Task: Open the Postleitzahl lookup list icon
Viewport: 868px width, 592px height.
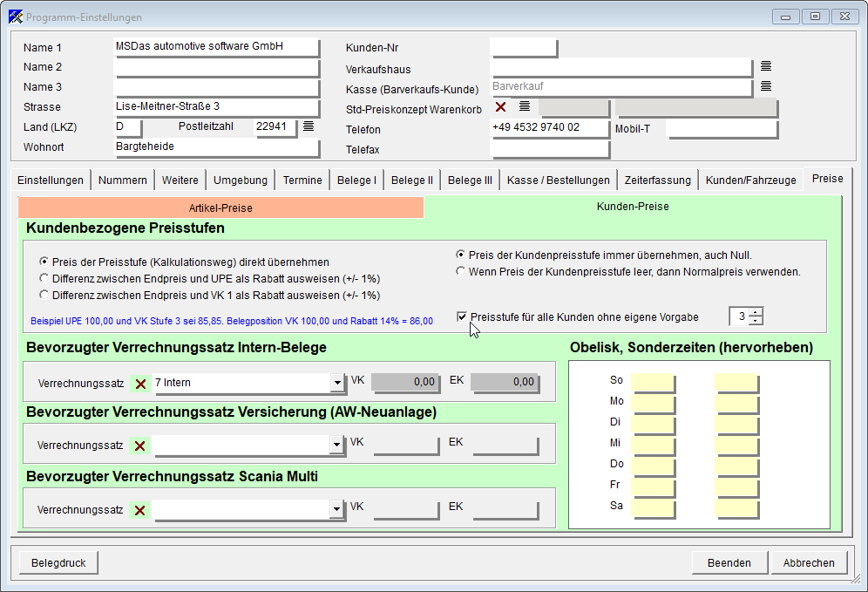Action: pos(309,126)
